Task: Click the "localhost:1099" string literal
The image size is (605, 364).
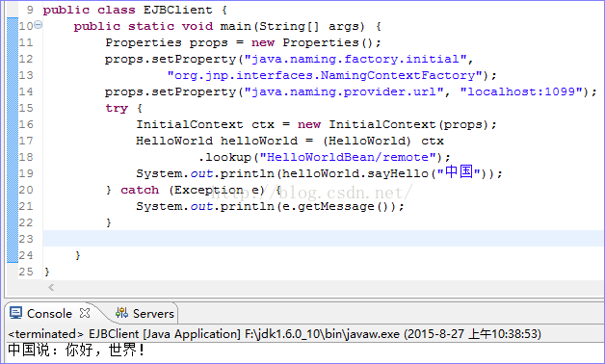Action: click(521, 91)
